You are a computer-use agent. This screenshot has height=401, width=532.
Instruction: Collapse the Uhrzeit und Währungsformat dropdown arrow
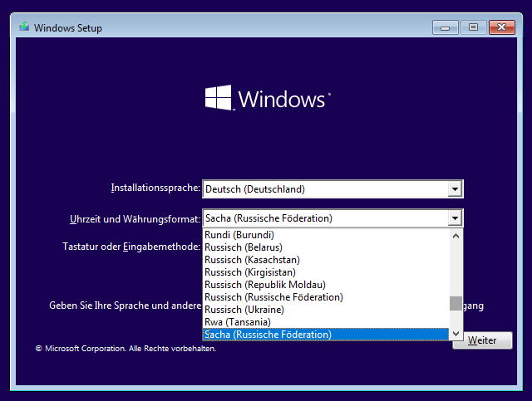click(455, 218)
